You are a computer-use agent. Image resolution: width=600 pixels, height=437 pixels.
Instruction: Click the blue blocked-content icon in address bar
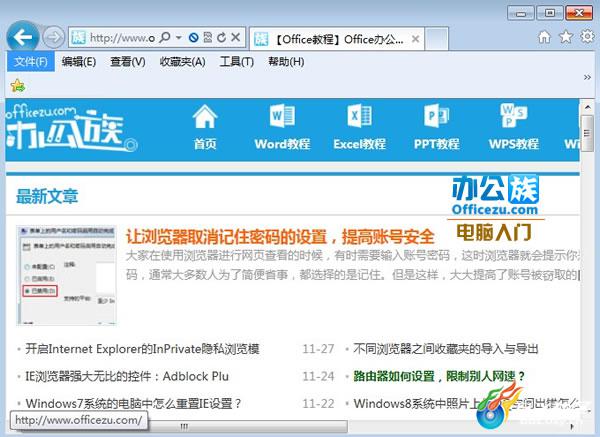194,37
